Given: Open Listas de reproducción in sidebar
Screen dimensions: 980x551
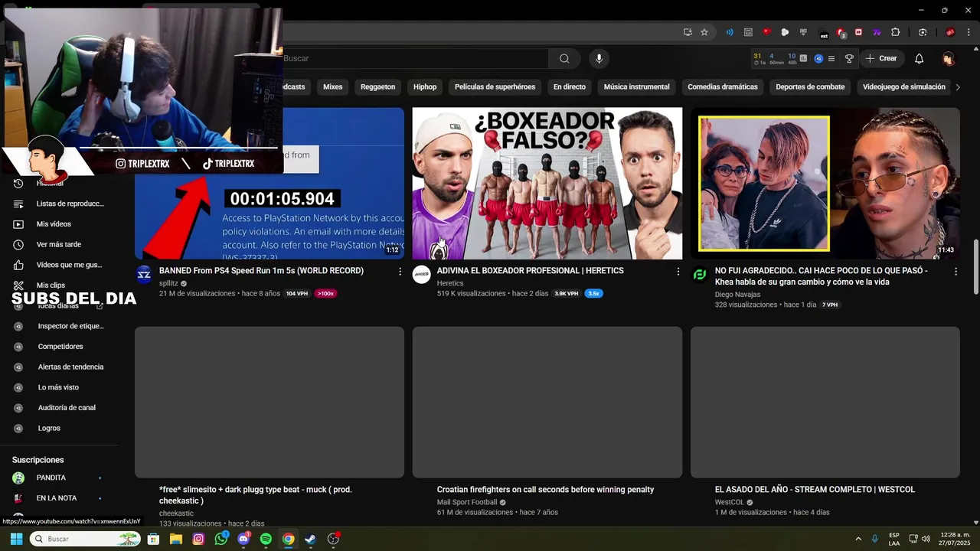Looking at the screenshot, I should (x=60, y=204).
